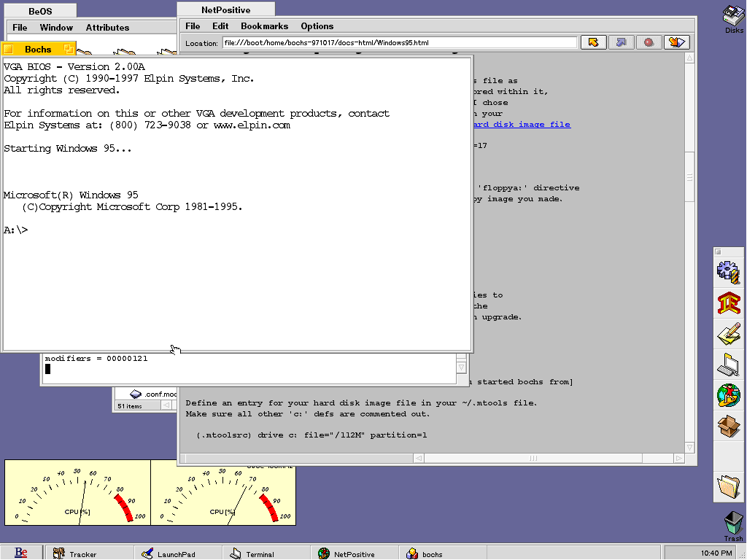This screenshot has width=747, height=560.
Task: Click the NetPositive back arrow button
Action: tap(593, 42)
